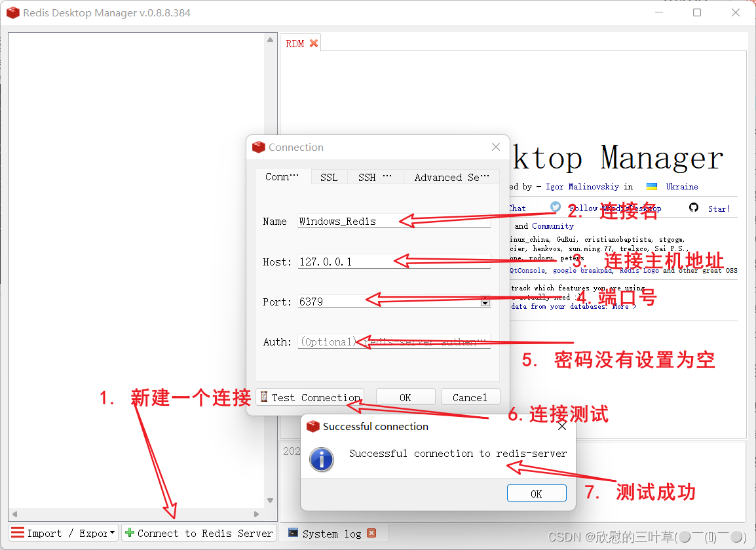The image size is (756, 550).
Task: Click the green plus Connect icon
Action: [129, 533]
